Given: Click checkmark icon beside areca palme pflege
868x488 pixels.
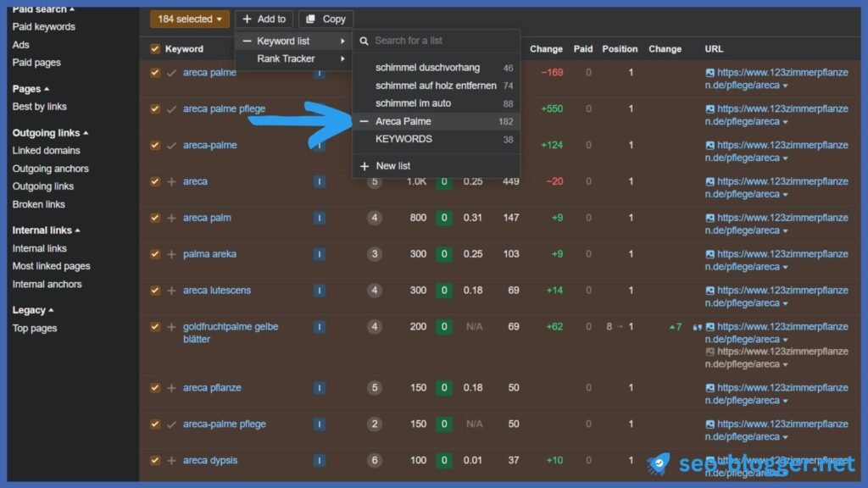Looking at the screenshot, I should (171, 109).
